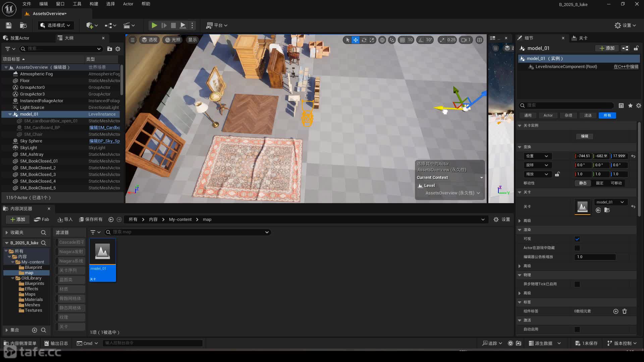Open the outliner filter options icon
The height and width of the screenshot is (362, 644).
[10, 49]
